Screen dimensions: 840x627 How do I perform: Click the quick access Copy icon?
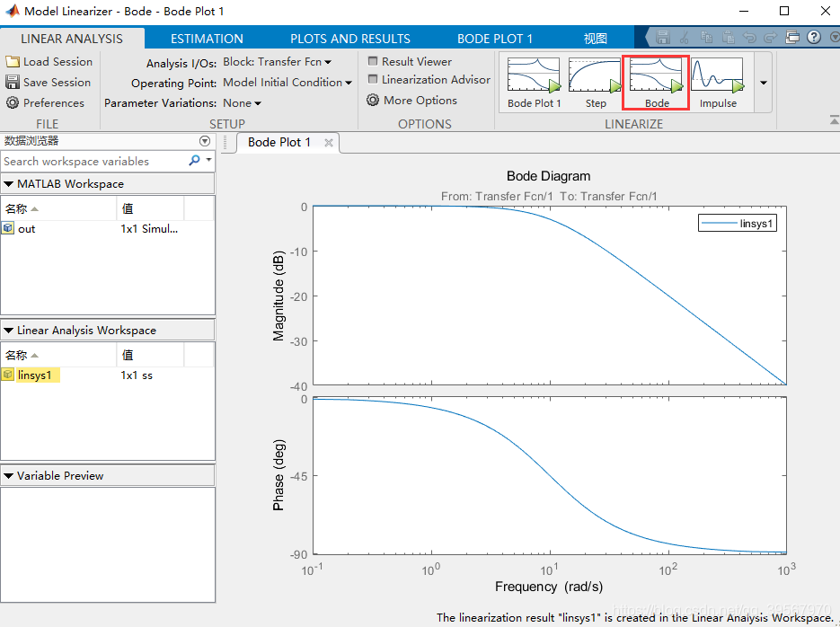[706, 38]
